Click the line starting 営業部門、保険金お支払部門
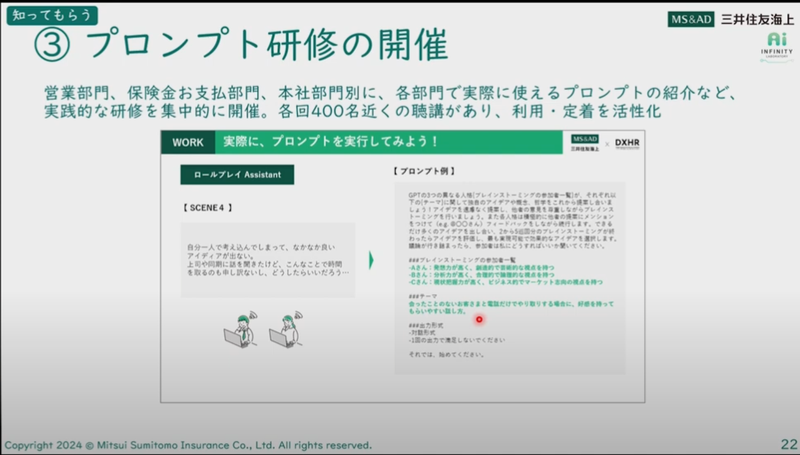Image resolution: width=800 pixels, height=455 pixels. [391, 93]
